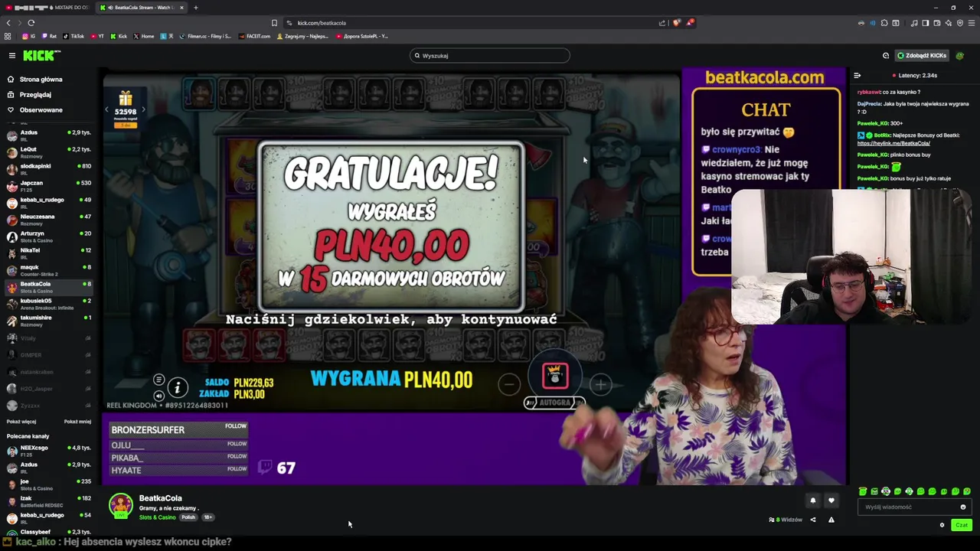Viewport: 980px width, 551px height.
Task: Click the heylink.me/BeatkaCola chat link
Action: coord(893,143)
